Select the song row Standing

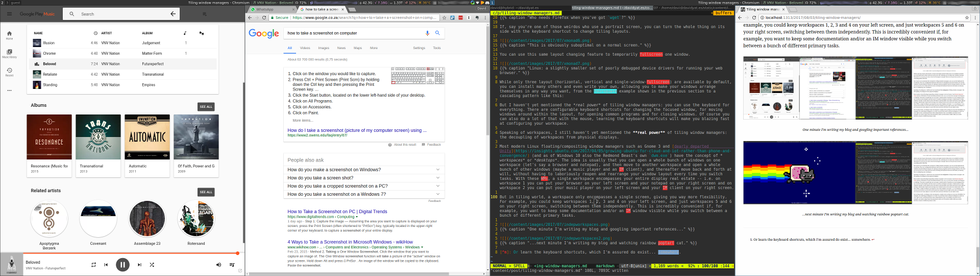click(122, 85)
